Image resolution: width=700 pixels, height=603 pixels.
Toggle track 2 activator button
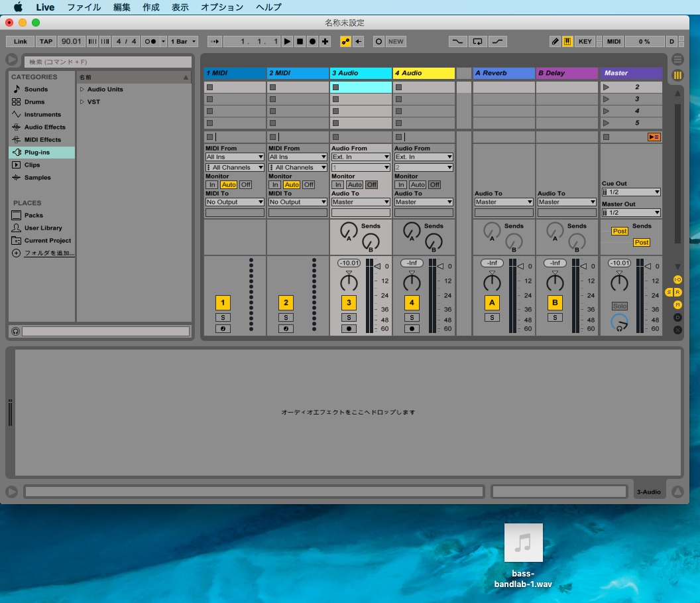(x=286, y=303)
